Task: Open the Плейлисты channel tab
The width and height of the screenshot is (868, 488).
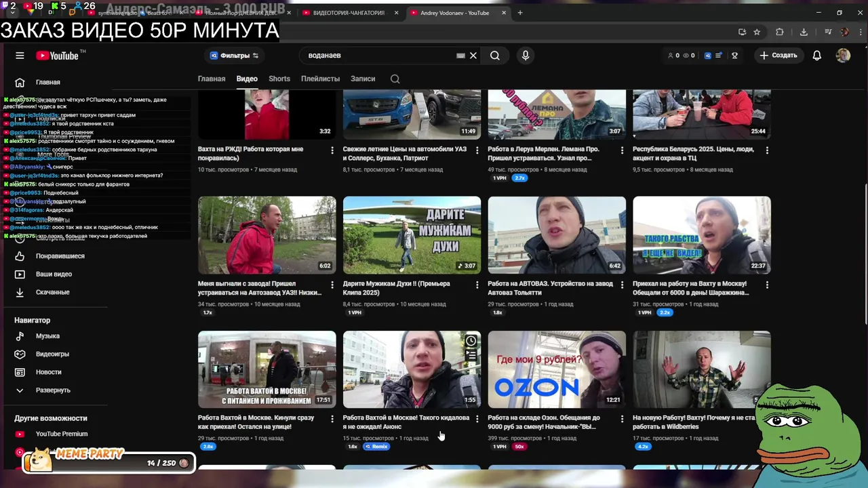Action: 320,79
